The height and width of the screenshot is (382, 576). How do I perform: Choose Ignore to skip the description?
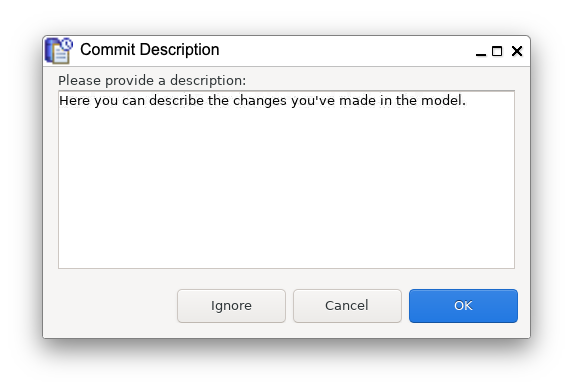pos(231,306)
